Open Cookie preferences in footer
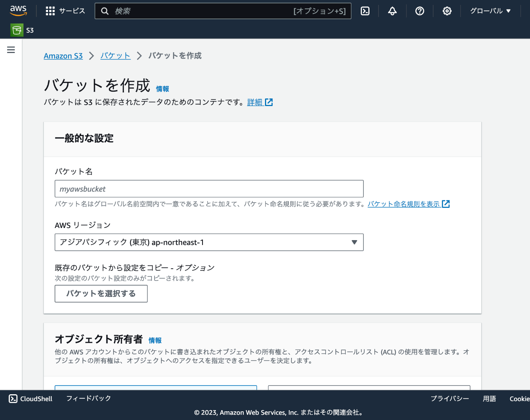This screenshot has width=530, height=420. [519, 398]
